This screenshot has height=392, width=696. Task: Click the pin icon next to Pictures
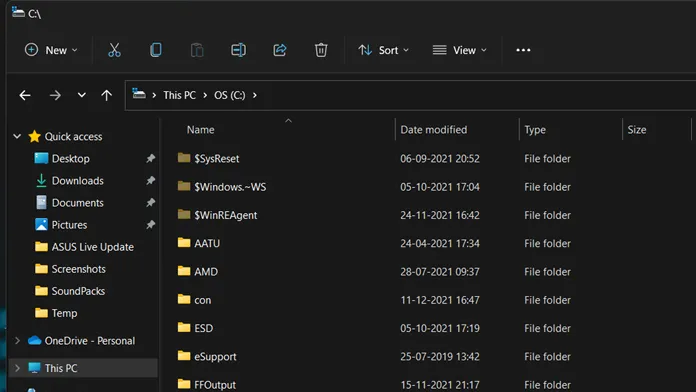151,225
